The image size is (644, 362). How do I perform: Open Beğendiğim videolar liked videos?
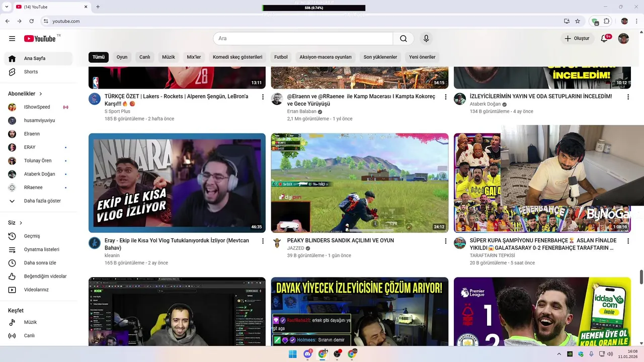click(x=38, y=277)
